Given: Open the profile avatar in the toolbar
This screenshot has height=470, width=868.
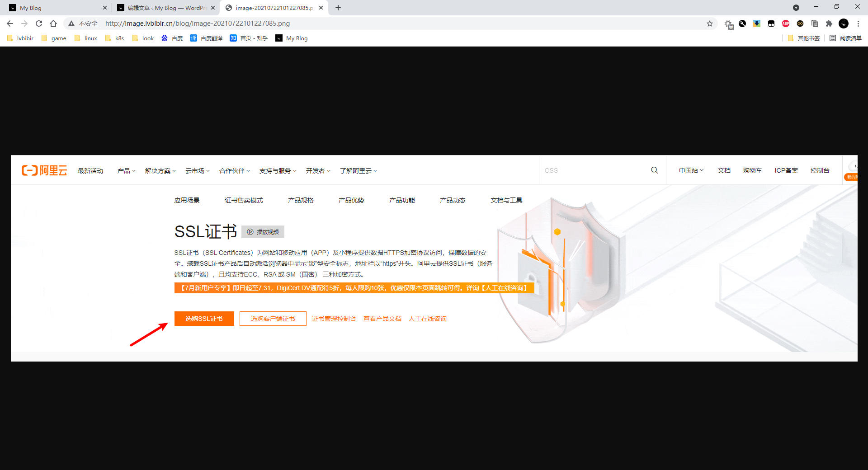Looking at the screenshot, I should (844, 23).
